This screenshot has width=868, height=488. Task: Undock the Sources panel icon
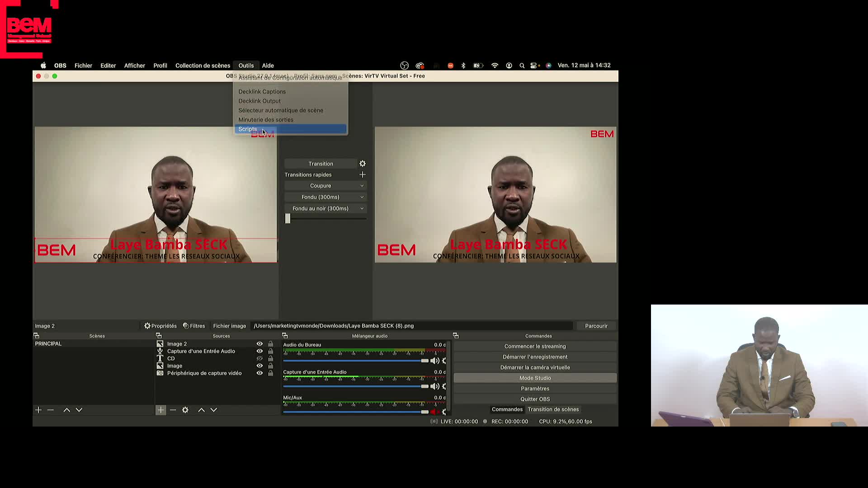coord(159,336)
